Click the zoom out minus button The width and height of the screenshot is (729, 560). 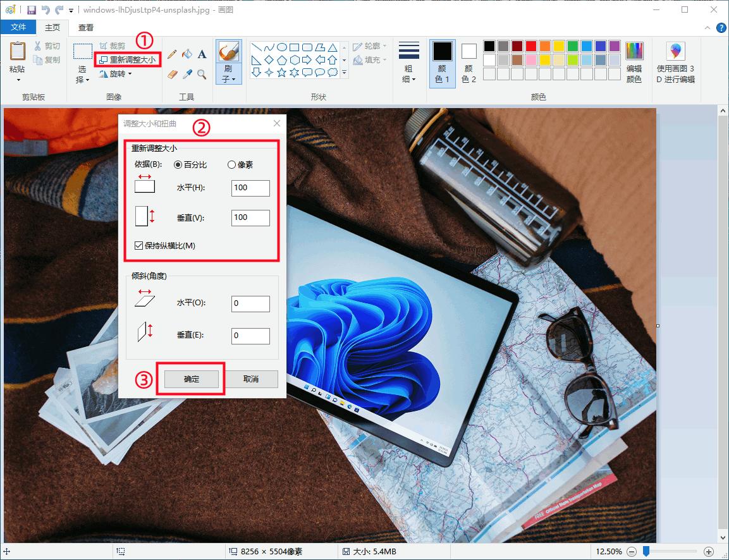(632, 552)
